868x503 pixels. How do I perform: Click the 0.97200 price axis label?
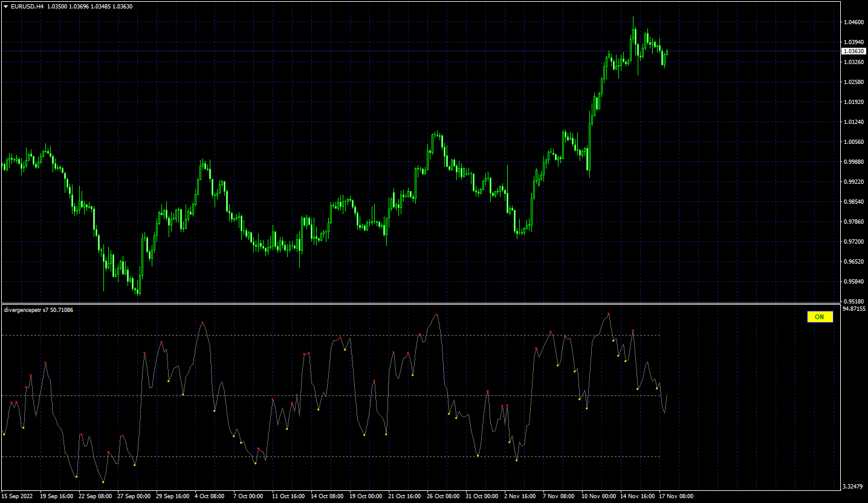853,242
